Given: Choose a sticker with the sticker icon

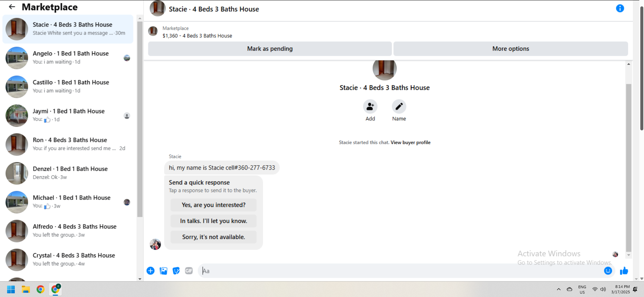Looking at the screenshot, I should (176, 271).
